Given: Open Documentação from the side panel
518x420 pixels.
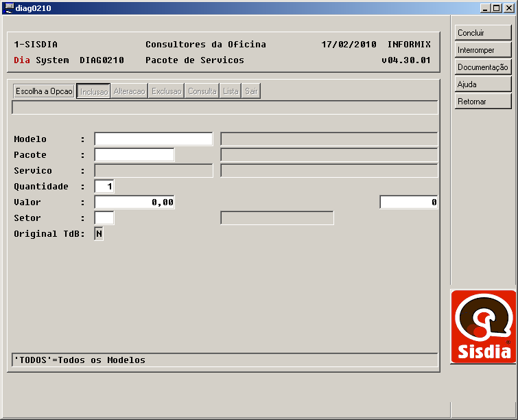Looking at the screenshot, I should (x=482, y=67).
